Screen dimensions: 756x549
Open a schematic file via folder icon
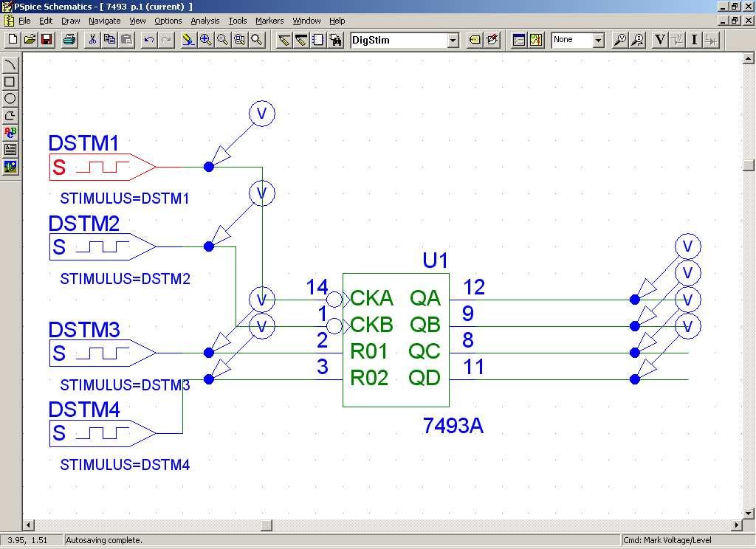(30, 40)
